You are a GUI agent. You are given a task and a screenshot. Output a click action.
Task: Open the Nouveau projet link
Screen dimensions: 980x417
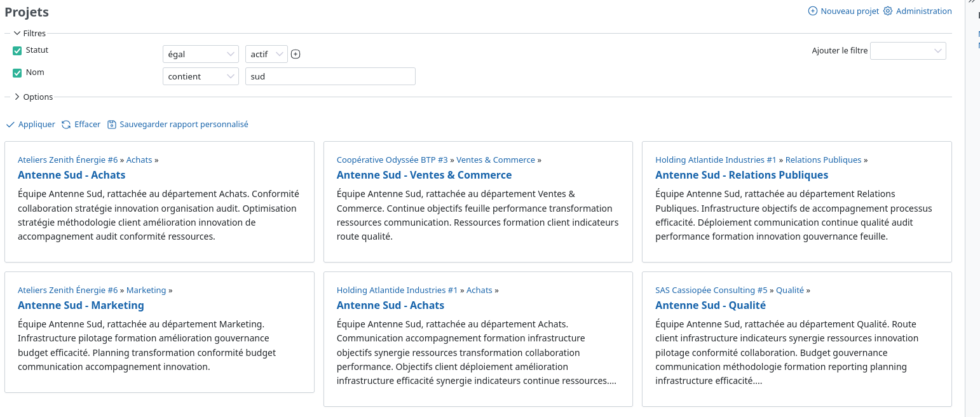point(850,11)
